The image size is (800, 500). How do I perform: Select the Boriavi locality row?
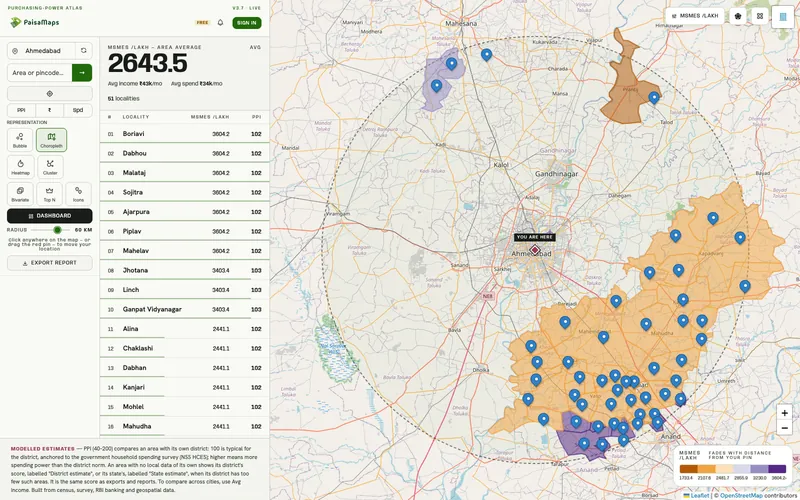pos(184,134)
